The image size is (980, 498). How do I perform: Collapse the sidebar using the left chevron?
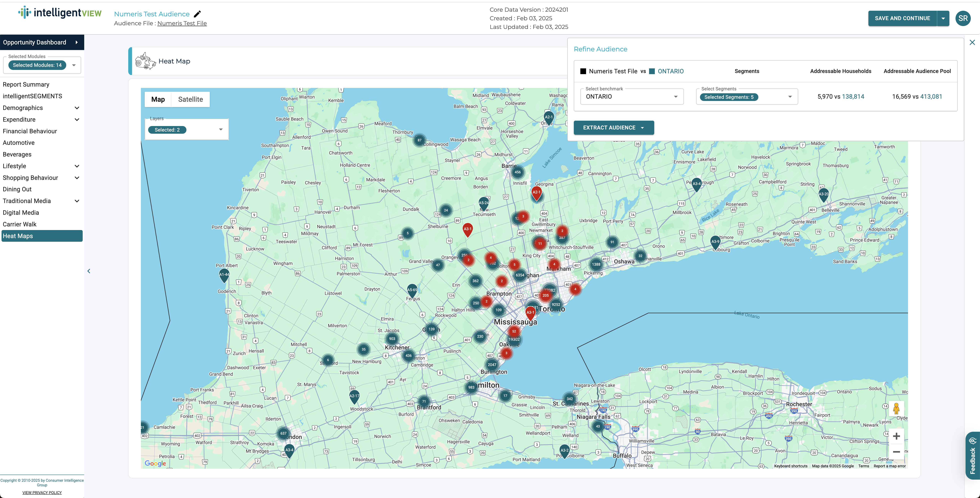[x=89, y=271]
